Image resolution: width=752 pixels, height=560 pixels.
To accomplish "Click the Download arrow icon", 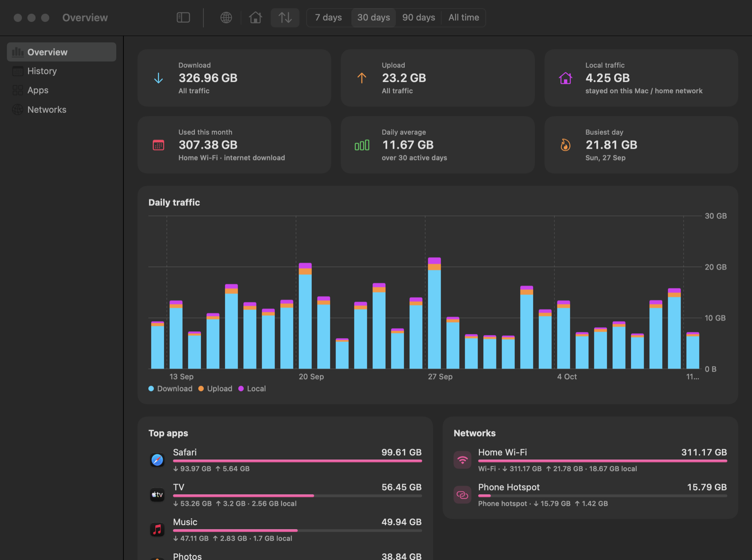I will 158,78.
